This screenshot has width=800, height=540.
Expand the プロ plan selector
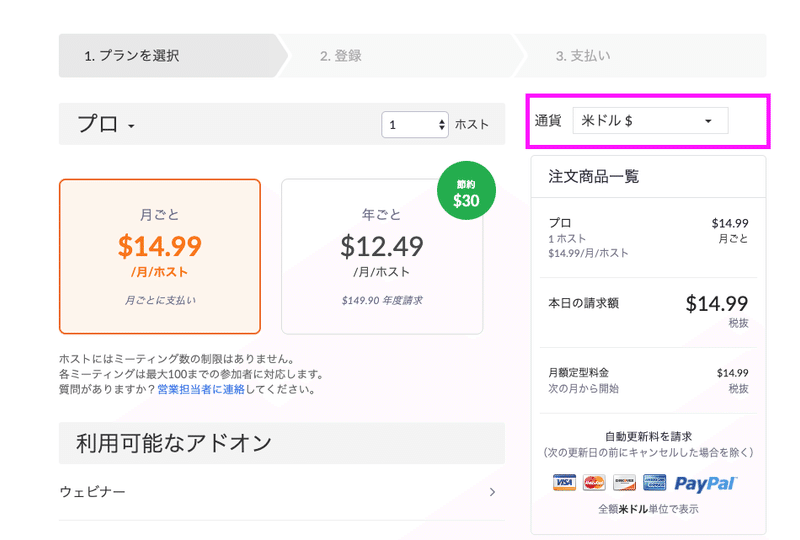tap(106, 124)
